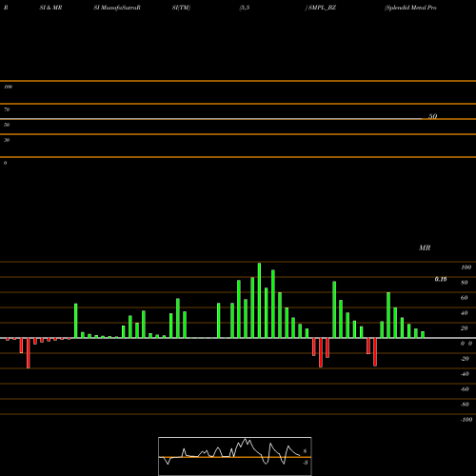The height and width of the screenshot is (476, 476).
Task: Click the large '50' value at gray line's end
Action: click(x=433, y=116)
